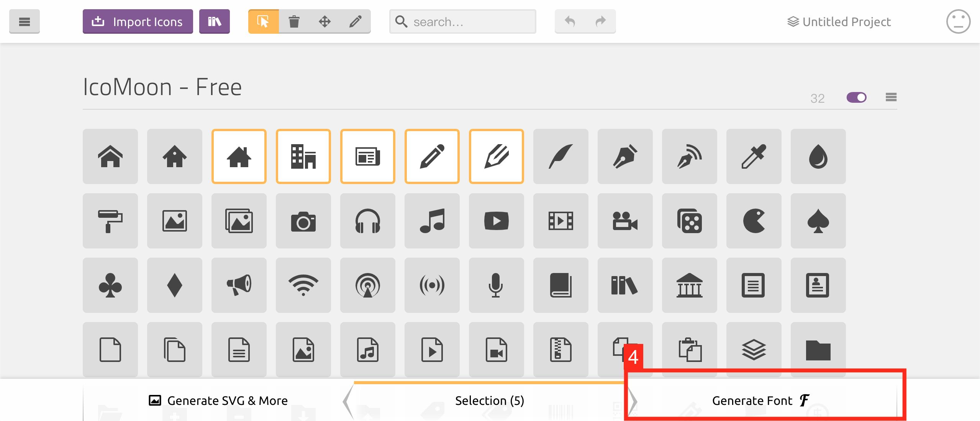Toggle the IcoMoon Free set switch
The height and width of the screenshot is (421, 980).
point(856,97)
